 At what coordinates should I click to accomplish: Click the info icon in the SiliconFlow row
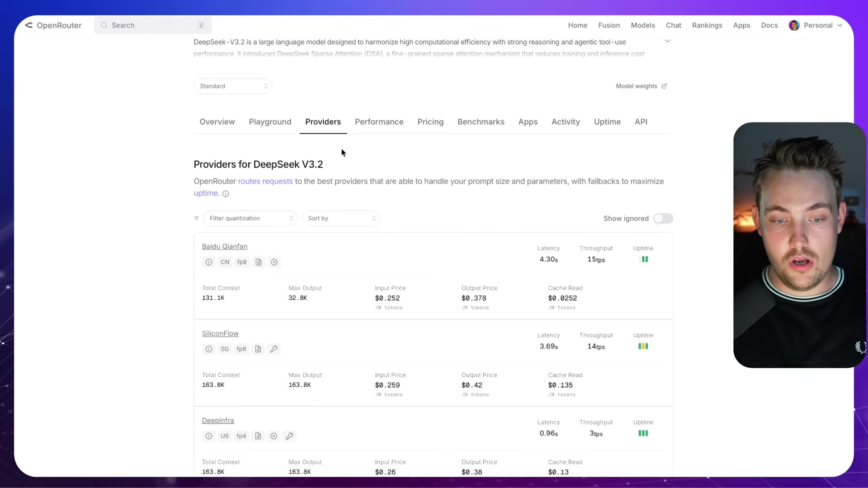pyautogui.click(x=209, y=349)
